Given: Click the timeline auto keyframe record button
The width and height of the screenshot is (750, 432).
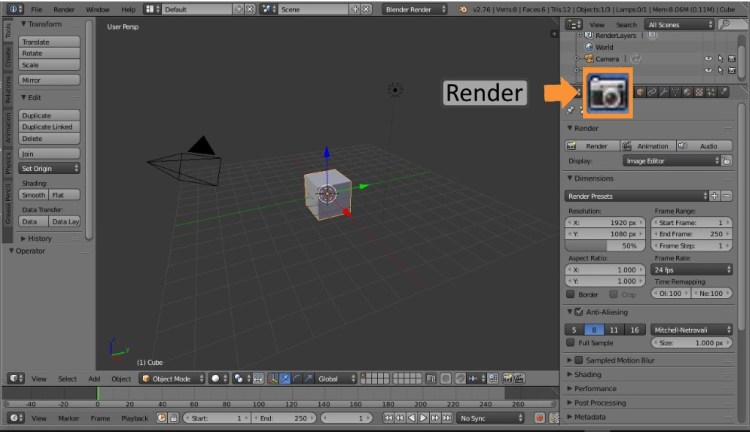Looking at the screenshot, I should (x=540, y=418).
